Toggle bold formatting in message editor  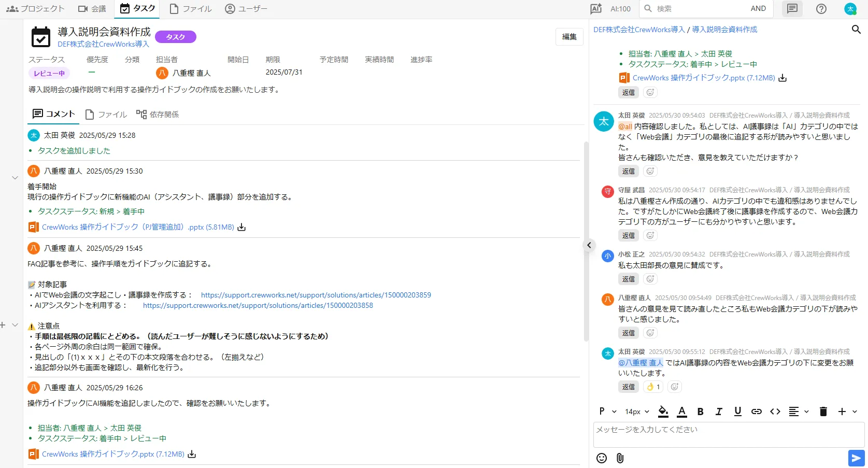(x=700, y=412)
